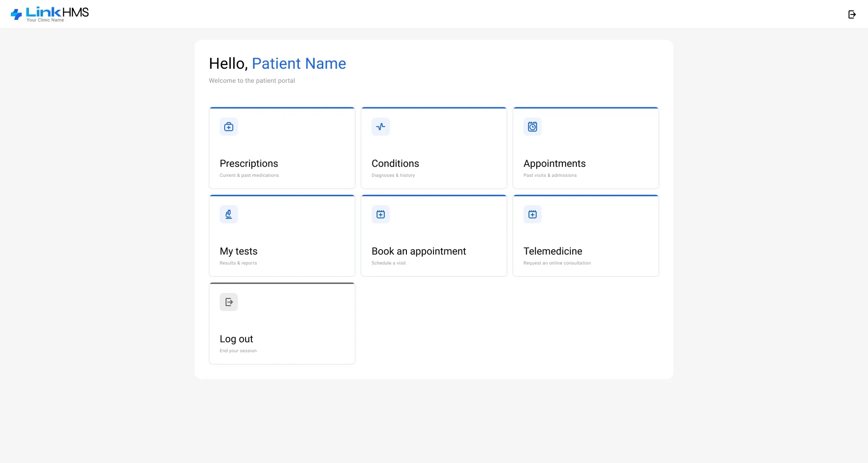Open the Conditions card title
This screenshot has width=868, height=463.
(395, 164)
